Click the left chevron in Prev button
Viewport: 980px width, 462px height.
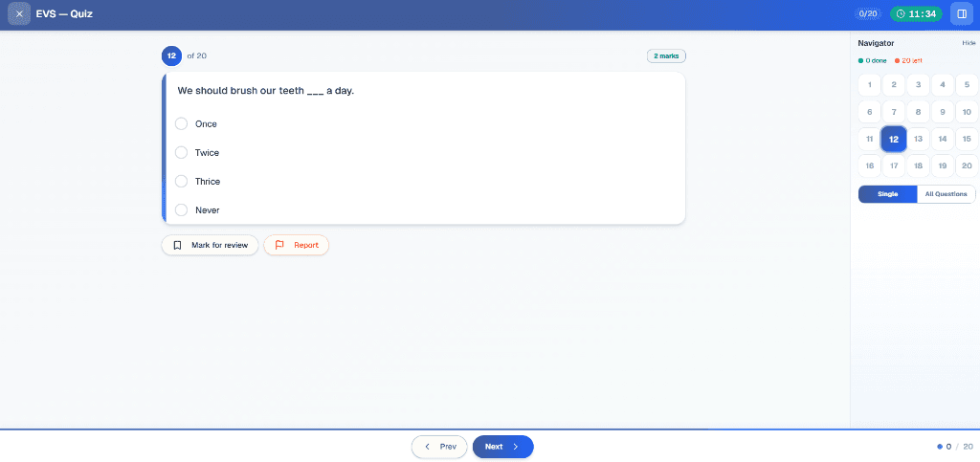(x=428, y=447)
